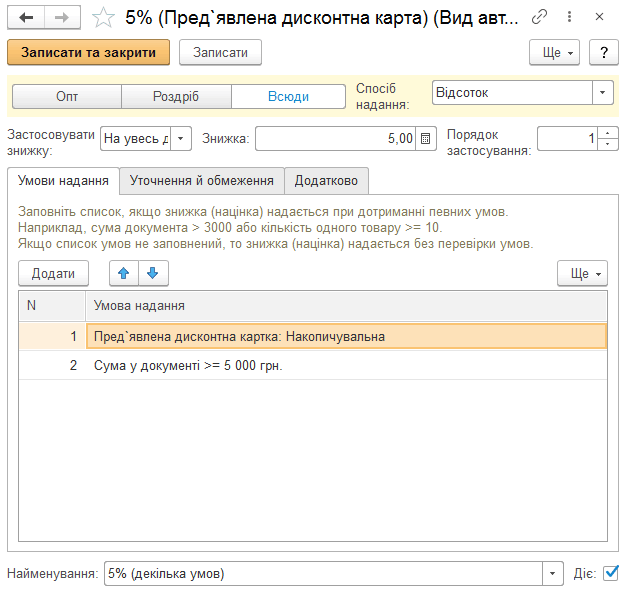Open the top Ще menu
The height and width of the screenshot is (592, 623).
pyautogui.click(x=554, y=52)
